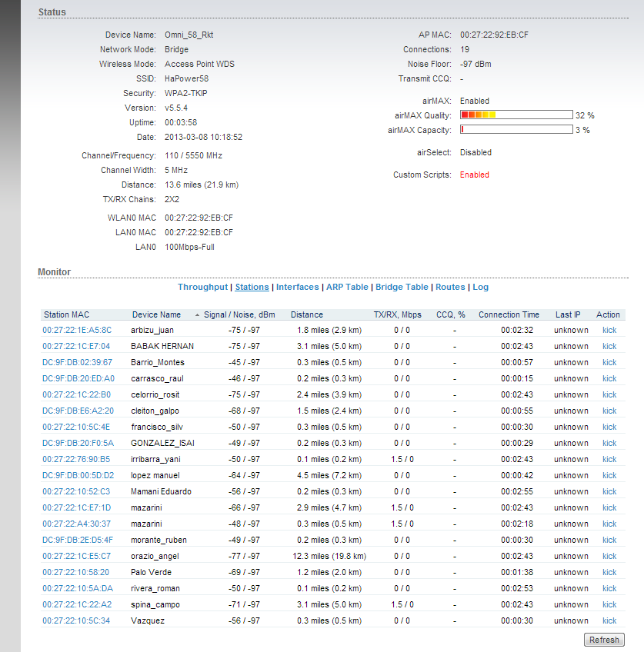Switch to the Interfaces tab
Viewport: 644px width, 652px height.
pos(297,287)
